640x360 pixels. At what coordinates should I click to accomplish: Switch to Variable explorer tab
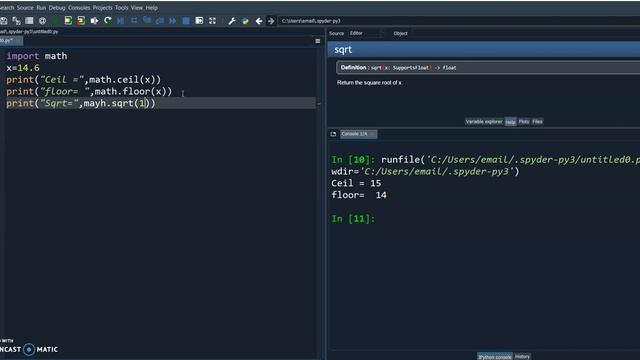click(484, 122)
